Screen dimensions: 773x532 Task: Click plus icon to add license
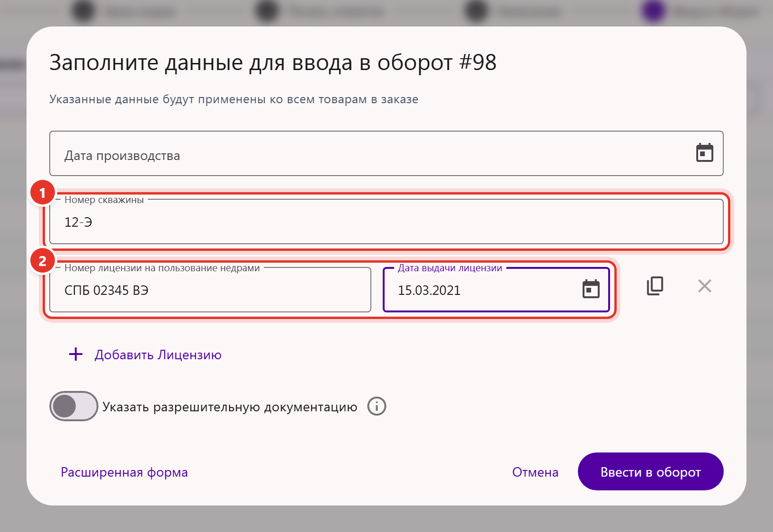pyautogui.click(x=76, y=354)
